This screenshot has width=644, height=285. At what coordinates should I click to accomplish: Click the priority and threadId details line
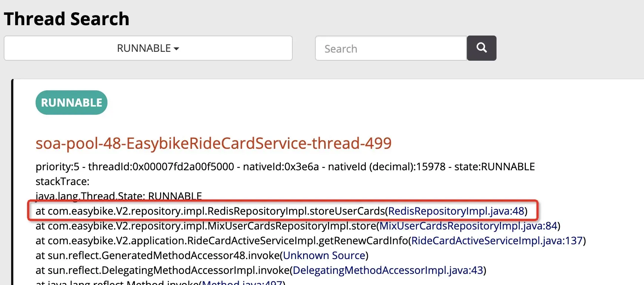285,167
